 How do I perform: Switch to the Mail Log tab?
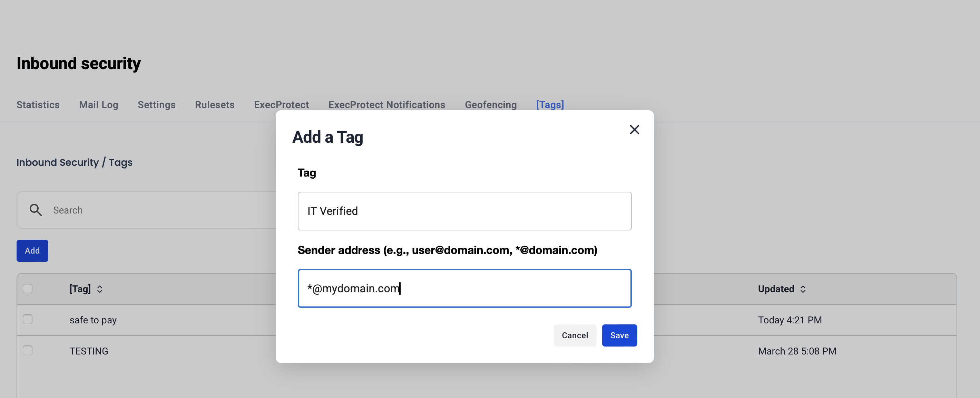click(x=99, y=105)
